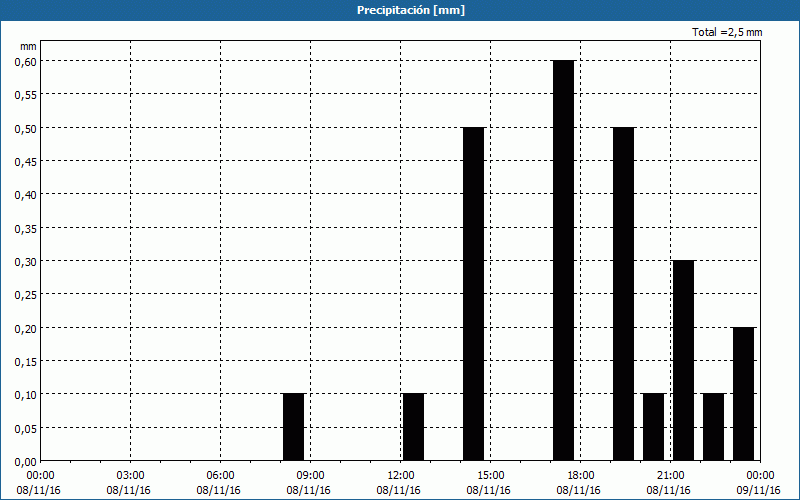This screenshot has width=800, height=500.
Task: Click the 09/11/16 date label
Action: click(x=761, y=490)
